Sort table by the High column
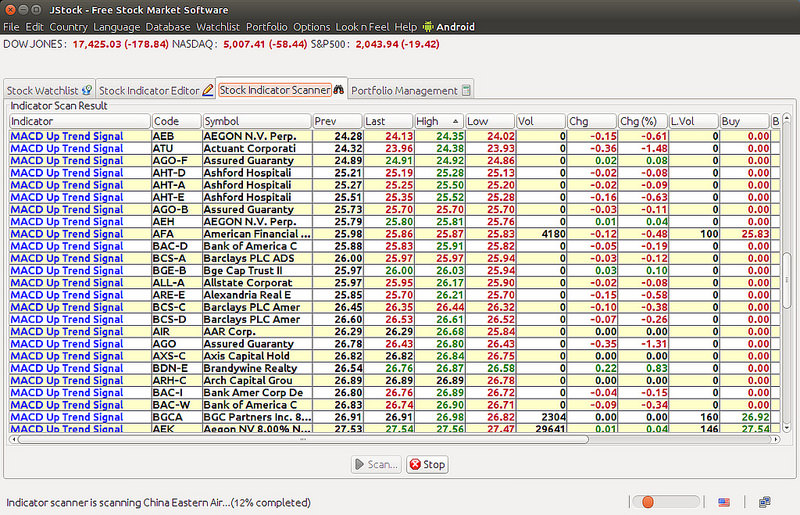The height and width of the screenshot is (515, 800). pyautogui.click(x=438, y=121)
